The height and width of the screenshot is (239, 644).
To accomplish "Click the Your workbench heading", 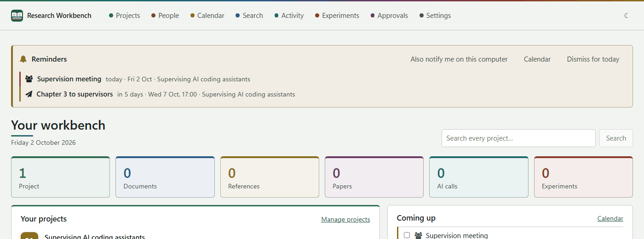I will pos(58,125).
